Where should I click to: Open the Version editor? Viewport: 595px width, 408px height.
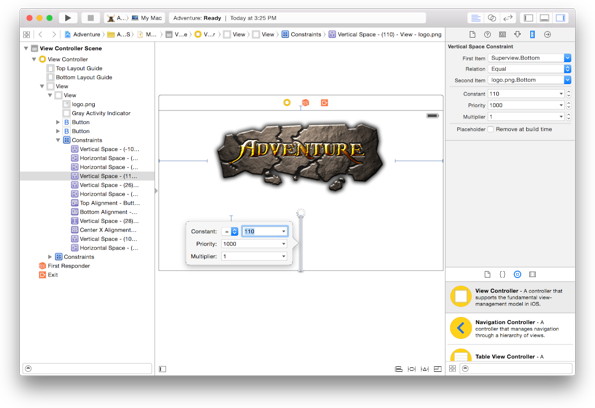[x=507, y=18]
